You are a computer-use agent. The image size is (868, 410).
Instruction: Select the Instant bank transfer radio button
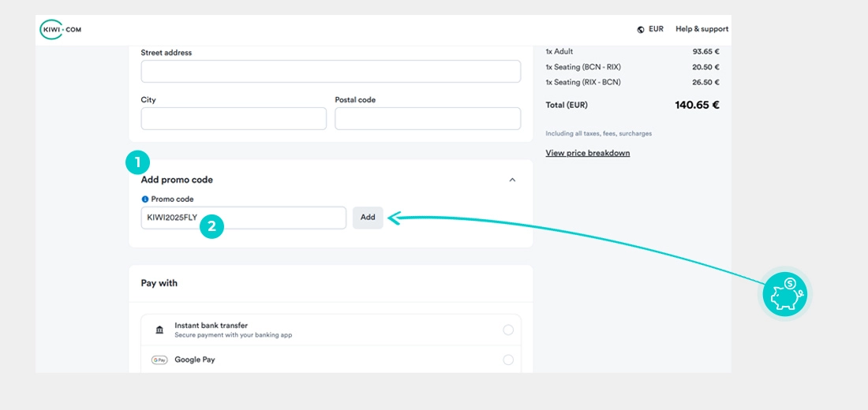(508, 330)
